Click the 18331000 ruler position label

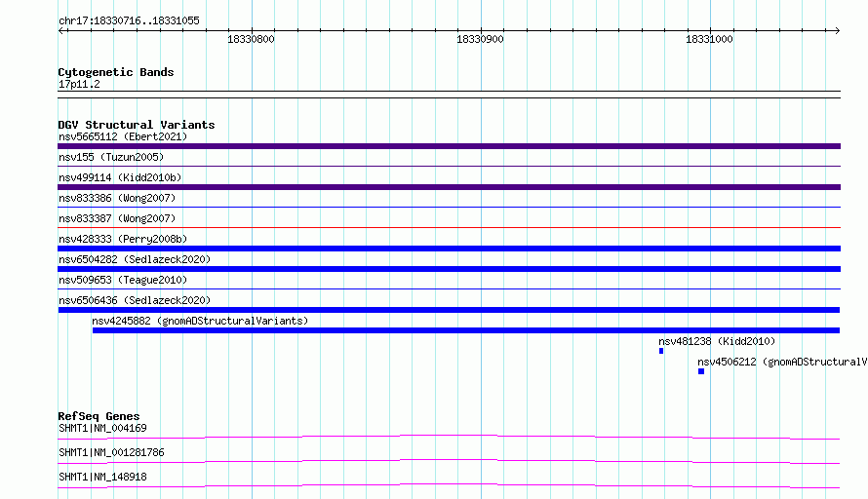[x=709, y=39]
